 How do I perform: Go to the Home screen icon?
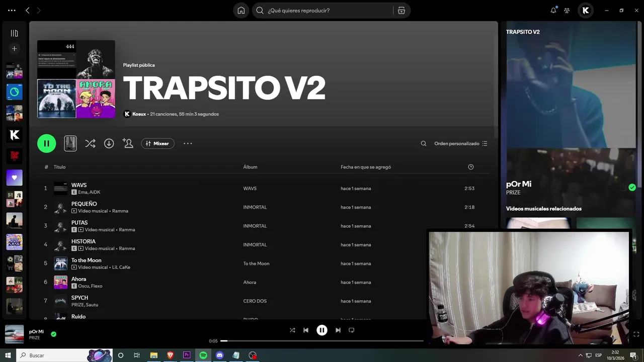[x=241, y=10]
